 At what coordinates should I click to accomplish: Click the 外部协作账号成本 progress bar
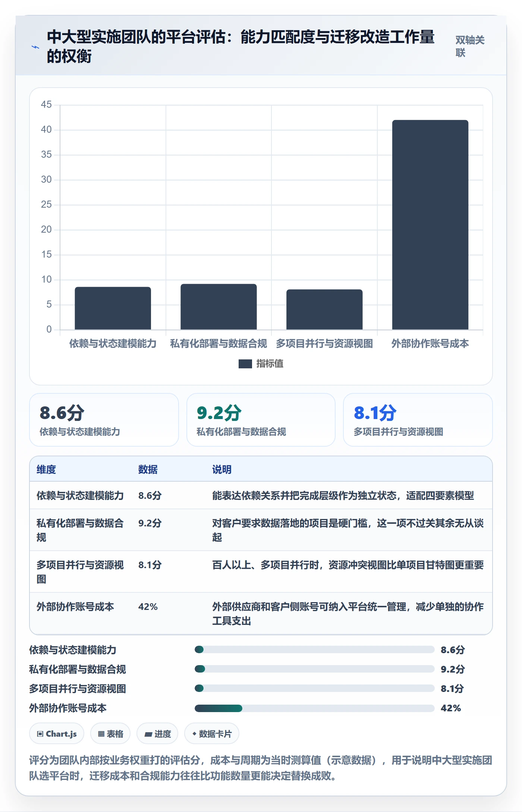pyautogui.click(x=315, y=708)
